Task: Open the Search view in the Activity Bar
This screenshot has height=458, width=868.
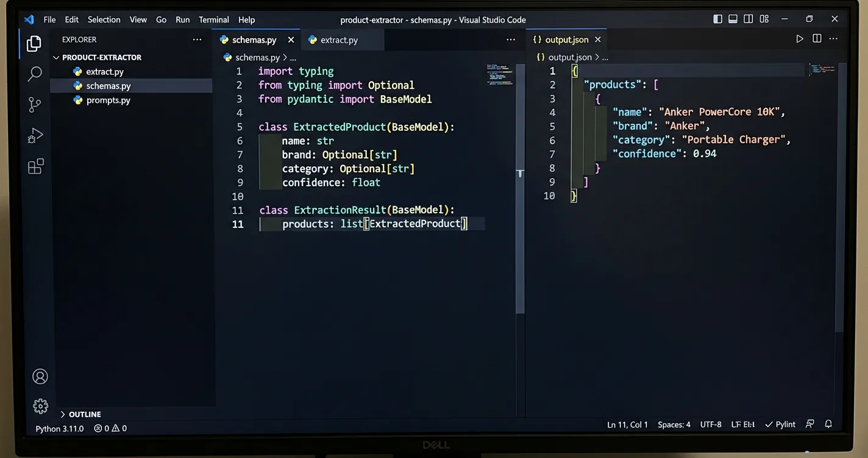Action: [x=35, y=72]
